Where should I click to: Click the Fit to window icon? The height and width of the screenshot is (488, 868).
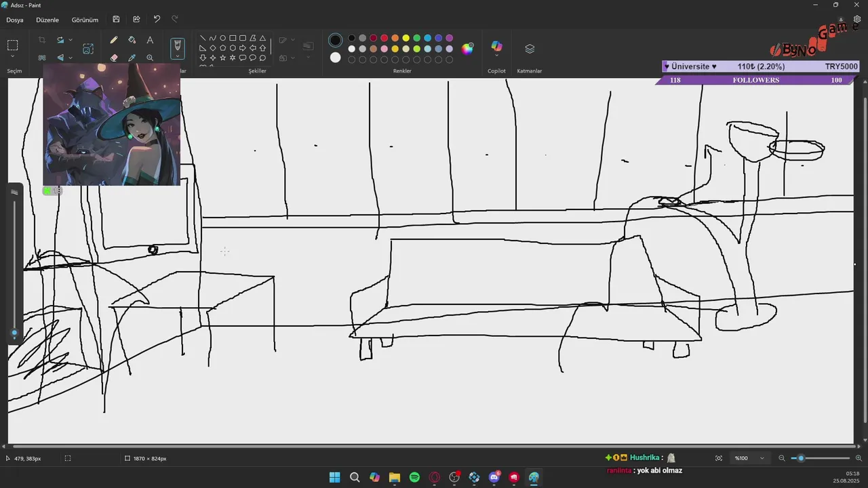719,458
